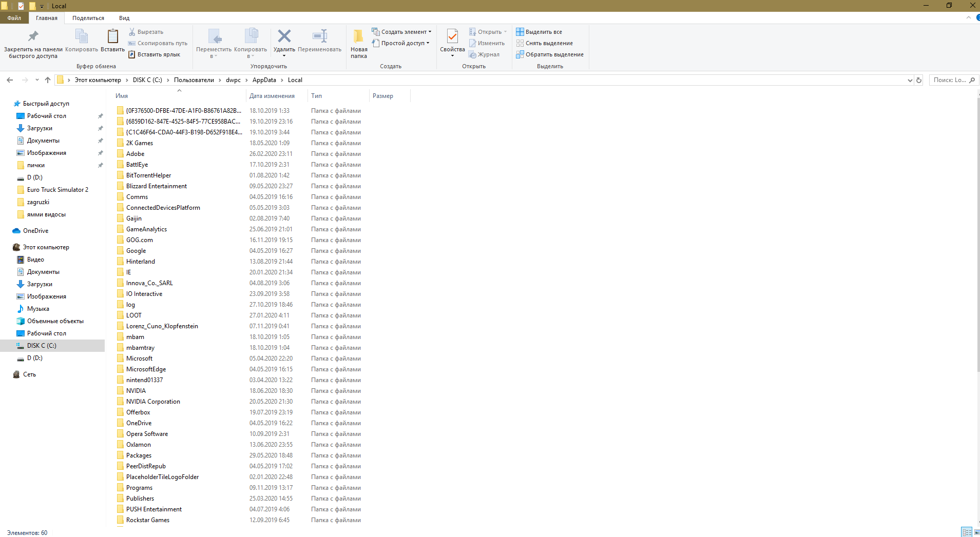Expand Quick Access Toolbar customize arrow
Image resolution: width=980 pixels, height=537 pixels.
click(42, 6)
